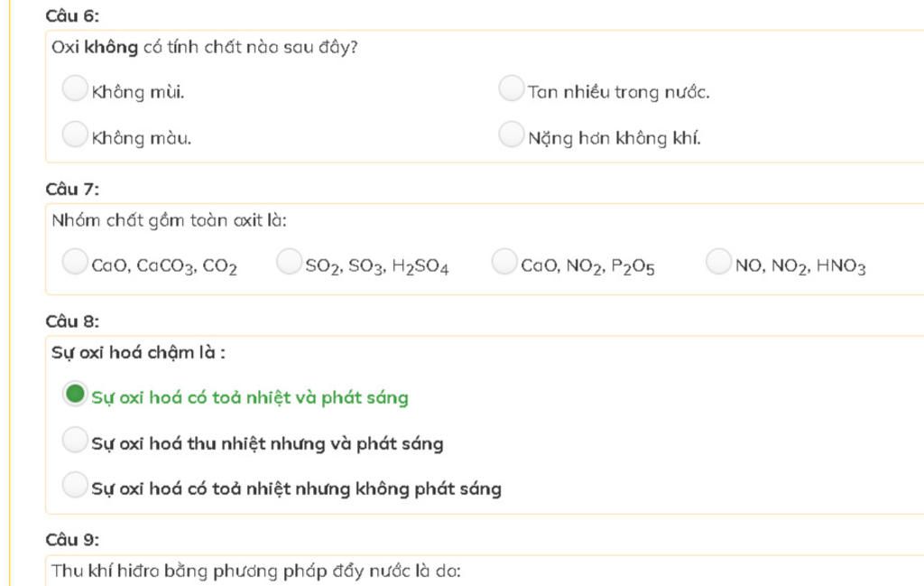Image resolution: width=924 pixels, height=586 pixels.
Task: Click the 'Câu 7:' question heading
Action: [72, 190]
